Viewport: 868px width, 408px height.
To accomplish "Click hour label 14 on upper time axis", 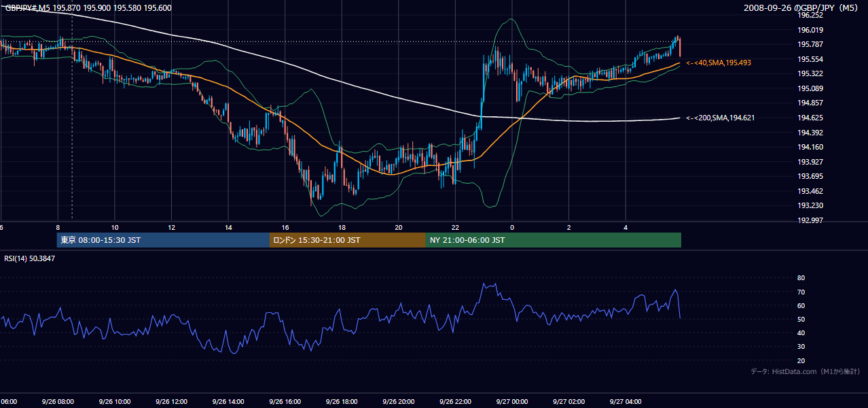I will [x=228, y=228].
